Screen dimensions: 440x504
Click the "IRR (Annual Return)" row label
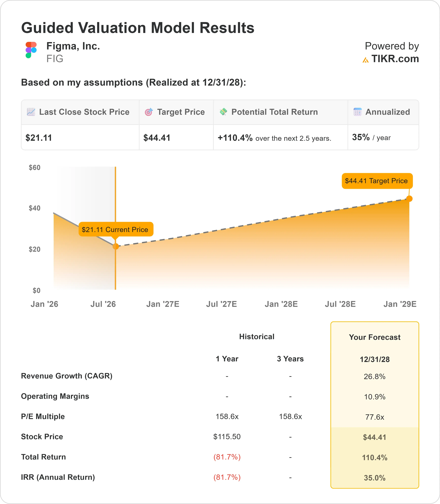[58, 477]
